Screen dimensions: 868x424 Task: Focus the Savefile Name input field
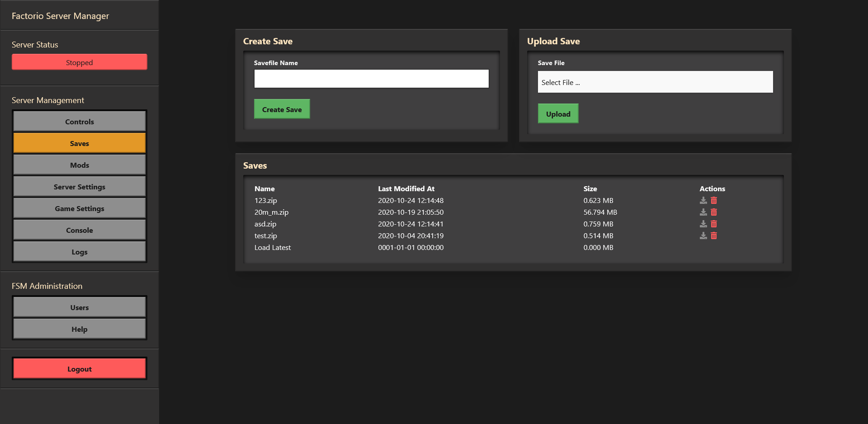[x=372, y=79]
